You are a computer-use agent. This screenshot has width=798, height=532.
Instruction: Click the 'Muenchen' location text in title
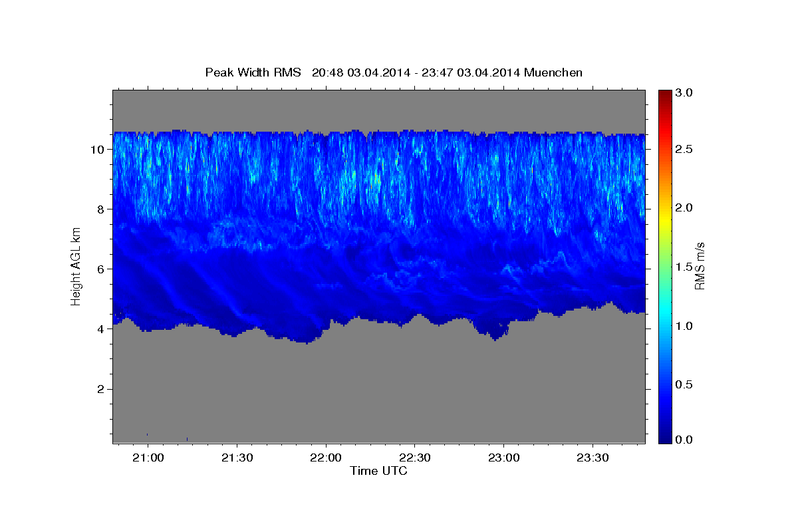[x=553, y=72]
